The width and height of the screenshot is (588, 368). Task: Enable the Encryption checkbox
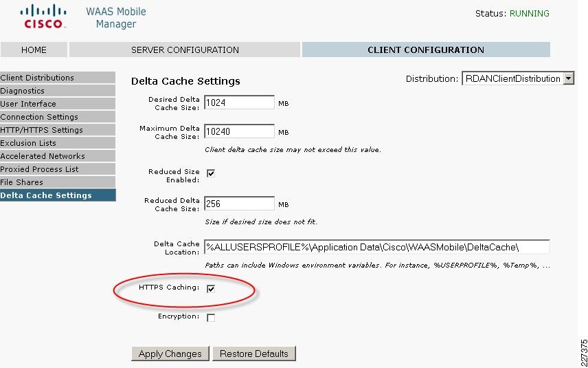[x=211, y=318]
